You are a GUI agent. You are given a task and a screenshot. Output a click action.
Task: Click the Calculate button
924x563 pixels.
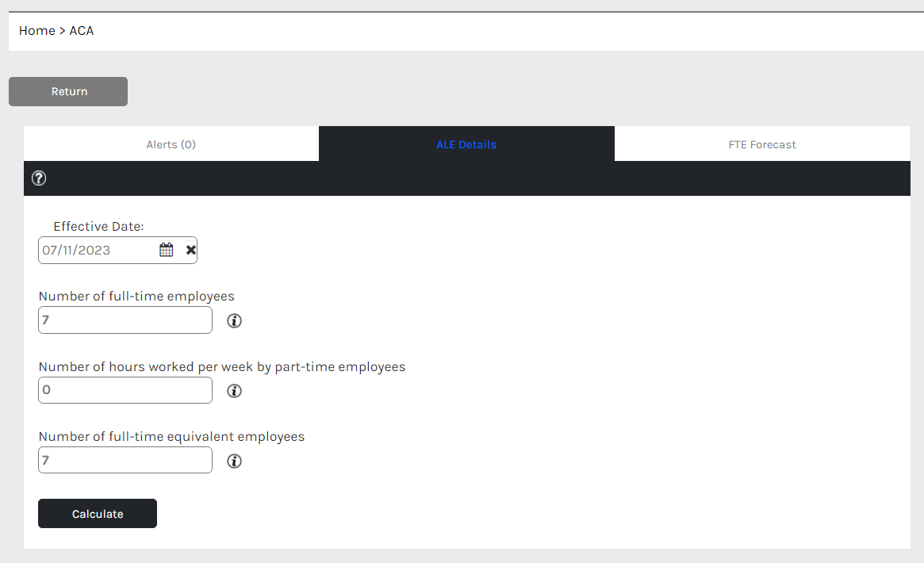coord(98,514)
